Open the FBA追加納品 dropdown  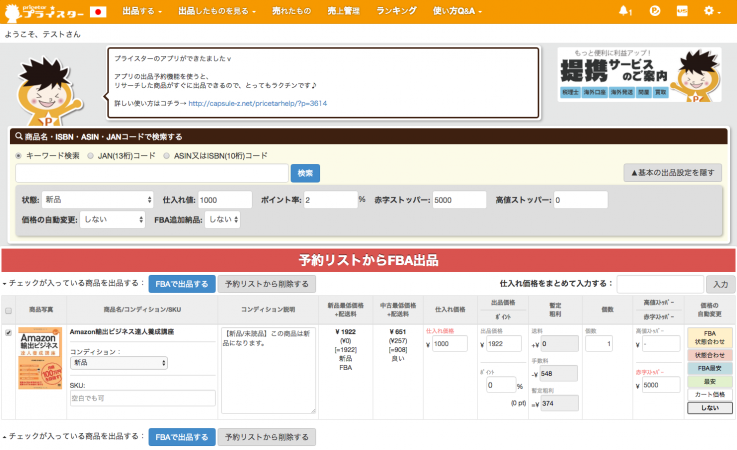[223, 220]
